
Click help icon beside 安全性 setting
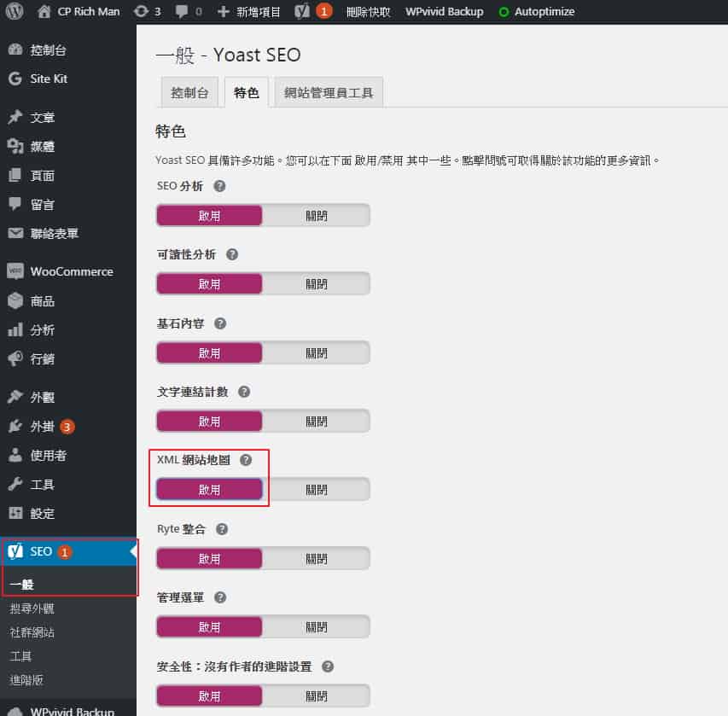(328, 667)
